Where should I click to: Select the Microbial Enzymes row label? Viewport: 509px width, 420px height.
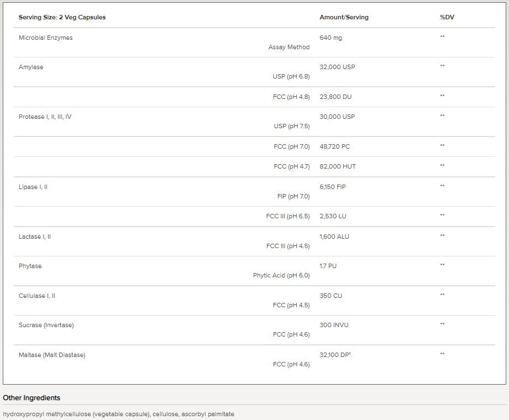click(x=45, y=38)
